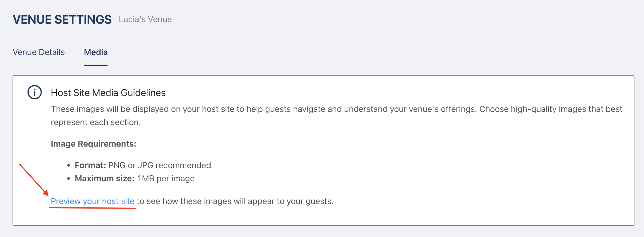Open the Venue Details tab
Image resolution: width=644 pixels, height=237 pixels.
click(x=39, y=52)
